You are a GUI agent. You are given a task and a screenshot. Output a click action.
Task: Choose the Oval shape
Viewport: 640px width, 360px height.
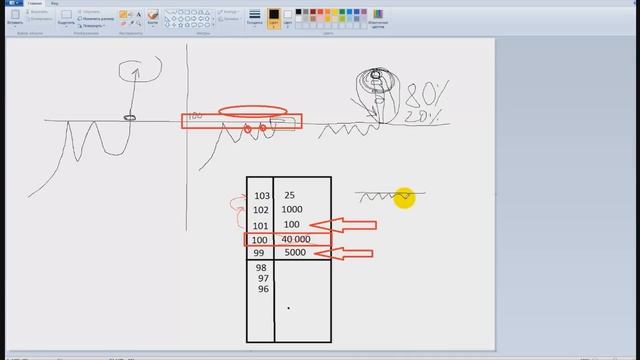tap(180, 12)
